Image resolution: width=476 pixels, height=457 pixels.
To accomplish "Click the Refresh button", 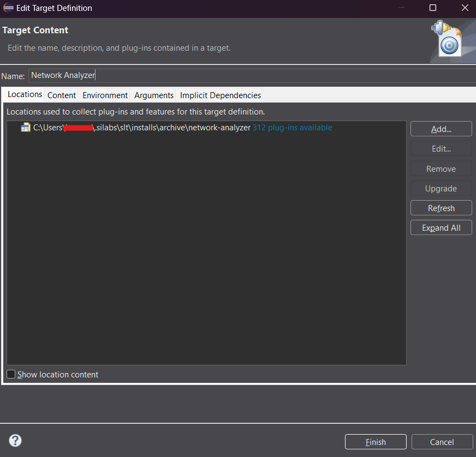I will (441, 208).
